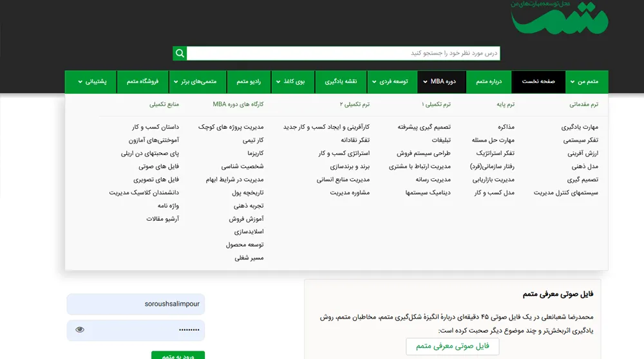644x359 pixels.
Task: Open the مسیر شغلی link
Action: tap(249, 258)
